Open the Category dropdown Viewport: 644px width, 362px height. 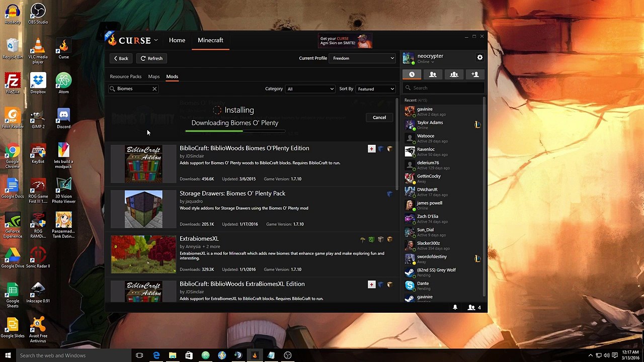click(x=310, y=89)
